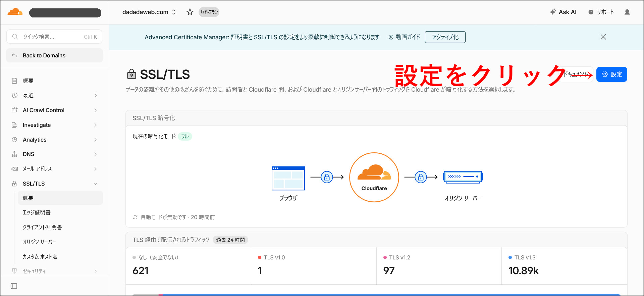Open the user account icon

[x=627, y=12]
